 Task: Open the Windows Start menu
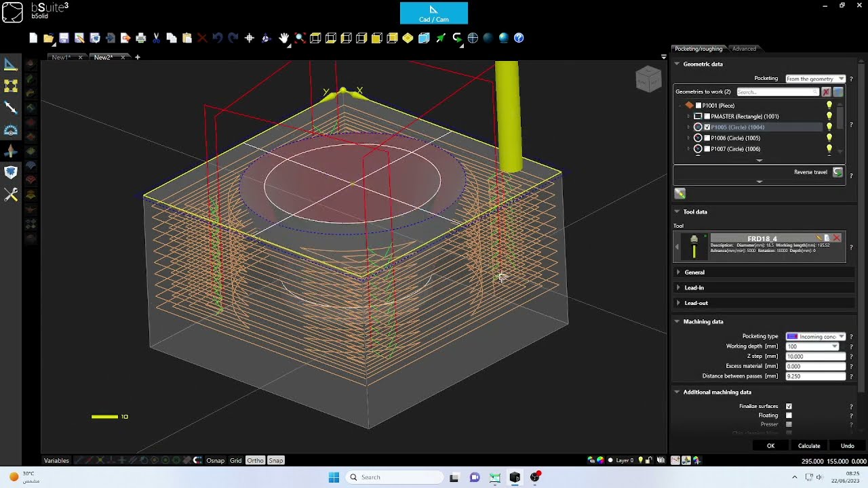coord(334,477)
